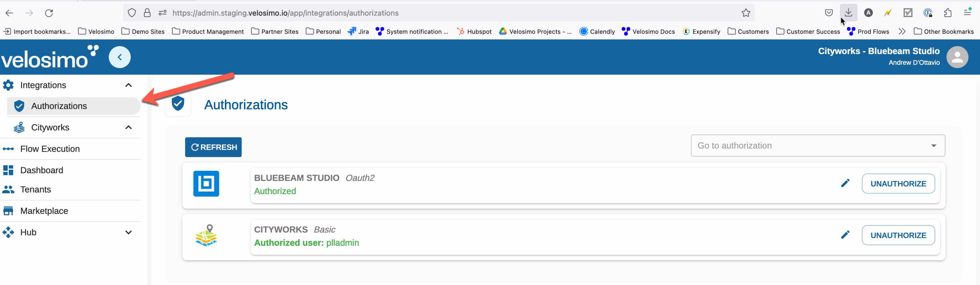Edit Bluebeam Studio authorization with pencil icon
980x285 pixels.
tap(845, 183)
